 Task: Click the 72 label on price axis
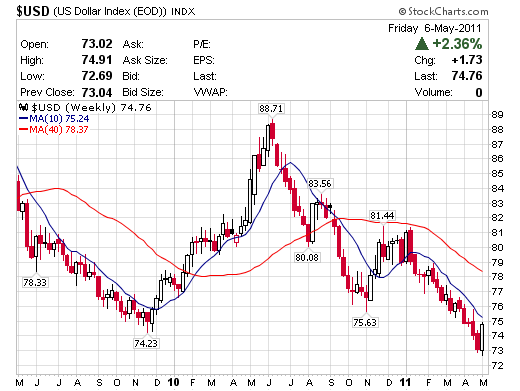point(497,366)
